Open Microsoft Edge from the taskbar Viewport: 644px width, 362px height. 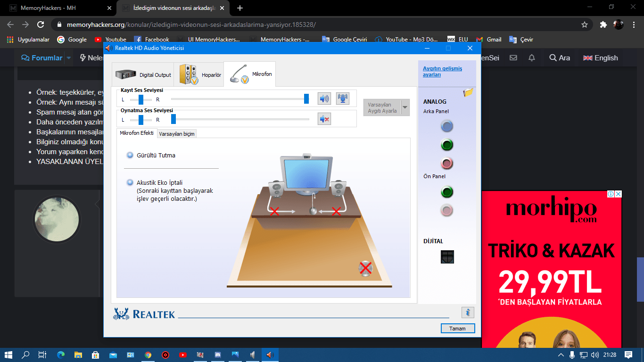tap(61, 355)
